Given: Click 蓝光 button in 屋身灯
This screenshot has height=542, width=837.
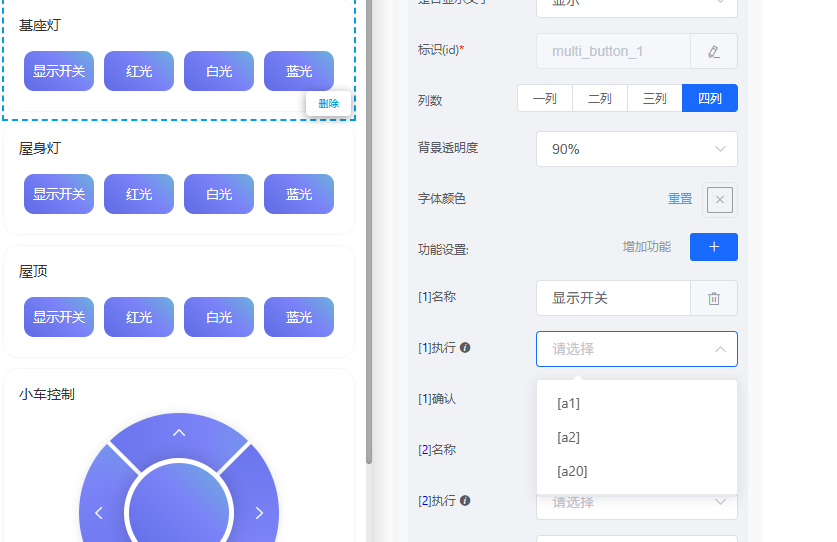Looking at the screenshot, I should (299, 194).
